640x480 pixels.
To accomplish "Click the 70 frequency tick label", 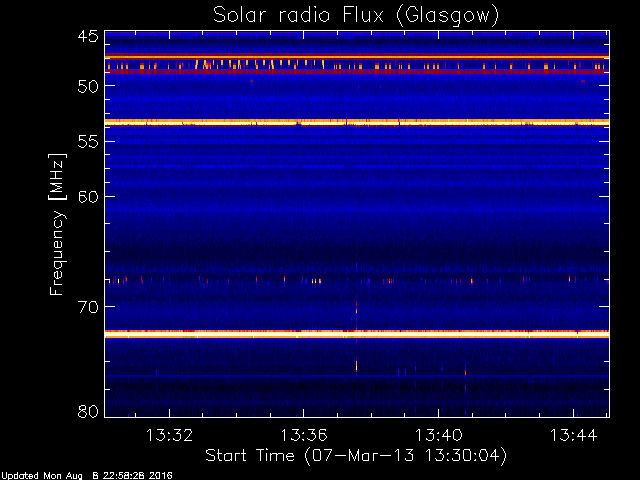I will [88, 307].
